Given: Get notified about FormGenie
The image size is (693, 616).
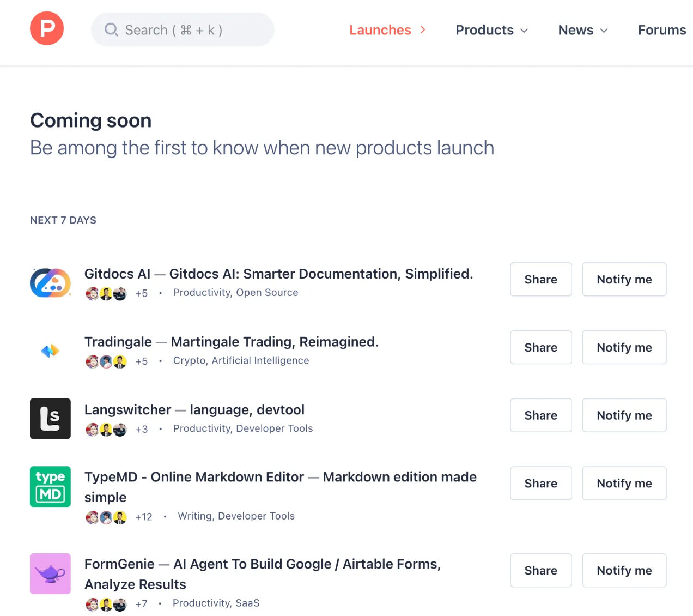Looking at the screenshot, I should pos(624,570).
